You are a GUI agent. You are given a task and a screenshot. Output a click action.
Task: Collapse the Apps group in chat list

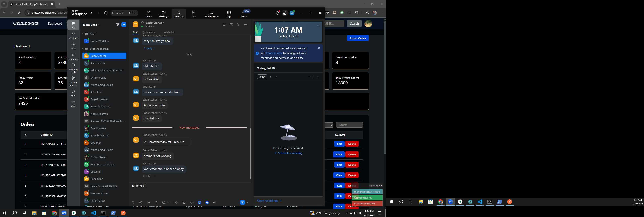(83, 34)
